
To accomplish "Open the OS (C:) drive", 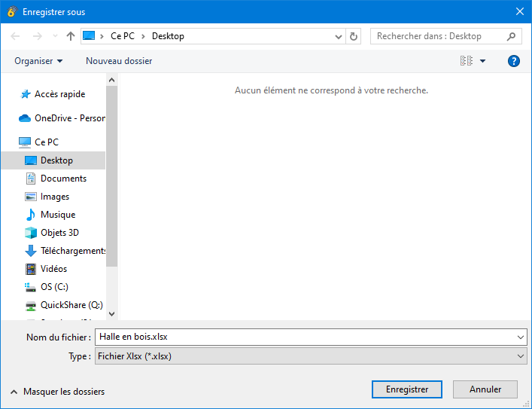I will pos(54,287).
